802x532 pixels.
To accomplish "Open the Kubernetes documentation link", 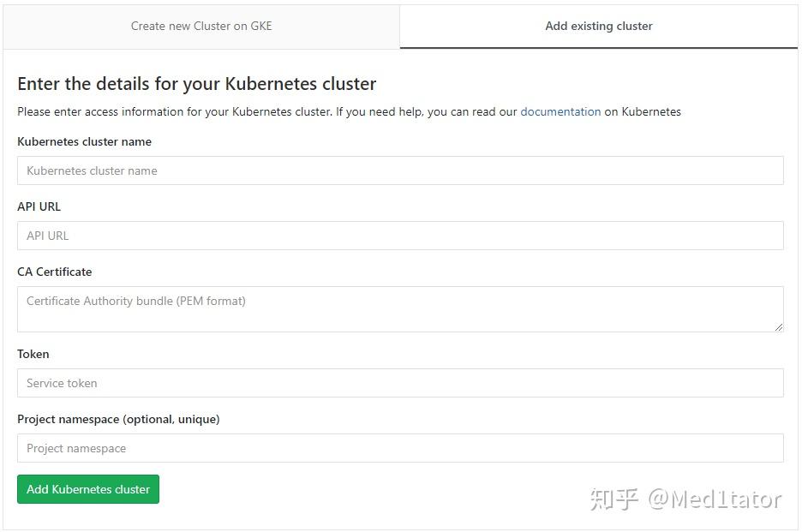I will tap(560, 111).
